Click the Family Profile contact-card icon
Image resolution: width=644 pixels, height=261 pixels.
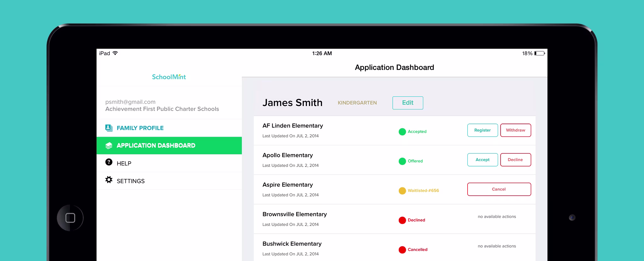tap(109, 128)
